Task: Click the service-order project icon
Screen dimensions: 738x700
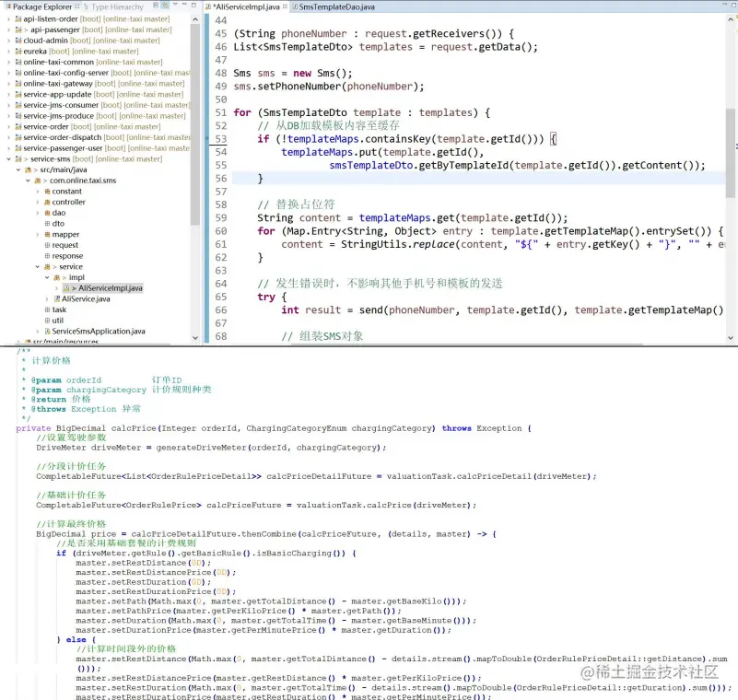Action: (x=18, y=126)
